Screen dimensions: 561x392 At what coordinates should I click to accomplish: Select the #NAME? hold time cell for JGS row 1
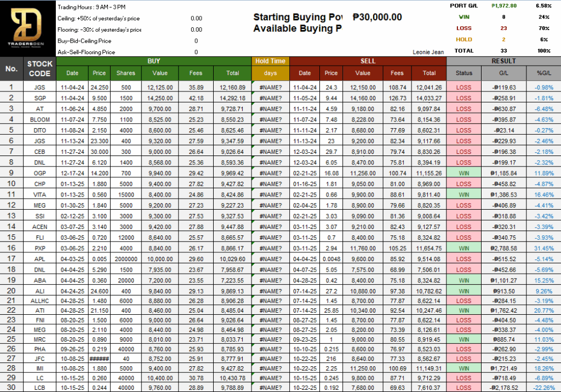click(x=270, y=87)
